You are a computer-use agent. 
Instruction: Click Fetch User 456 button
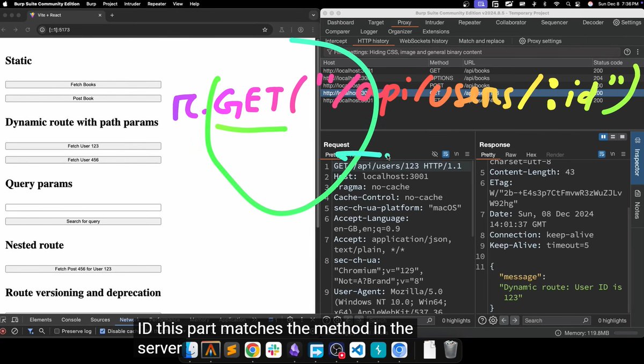click(83, 160)
